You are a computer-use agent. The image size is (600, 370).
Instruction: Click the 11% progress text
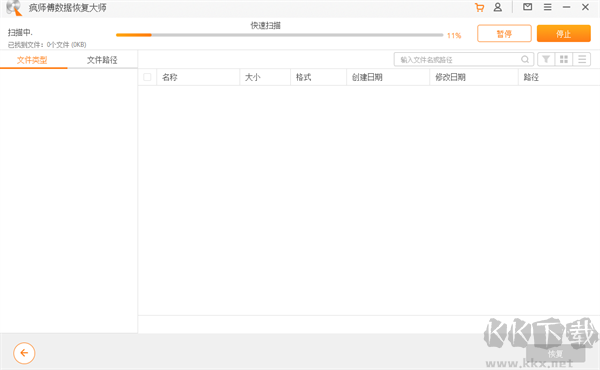coord(454,36)
